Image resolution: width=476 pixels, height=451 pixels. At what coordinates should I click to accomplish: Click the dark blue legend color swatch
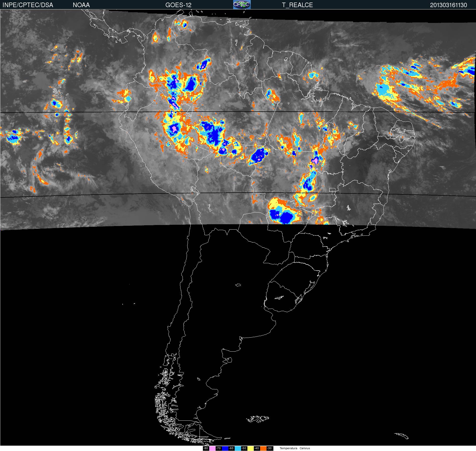click(x=225, y=448)
